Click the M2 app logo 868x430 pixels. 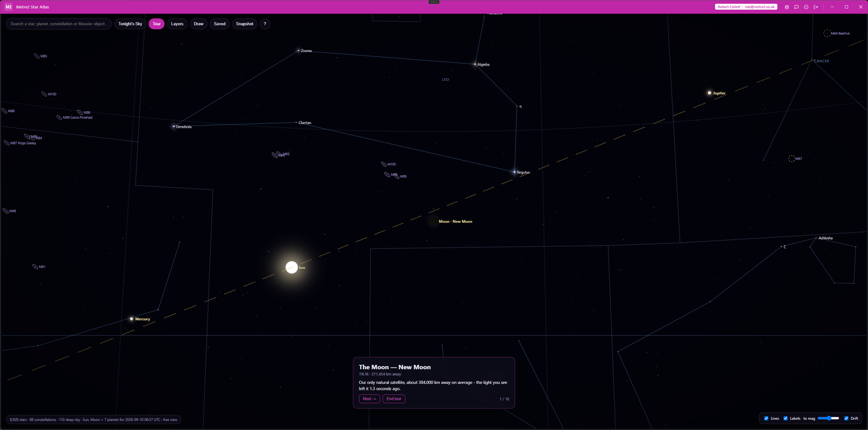8,7
